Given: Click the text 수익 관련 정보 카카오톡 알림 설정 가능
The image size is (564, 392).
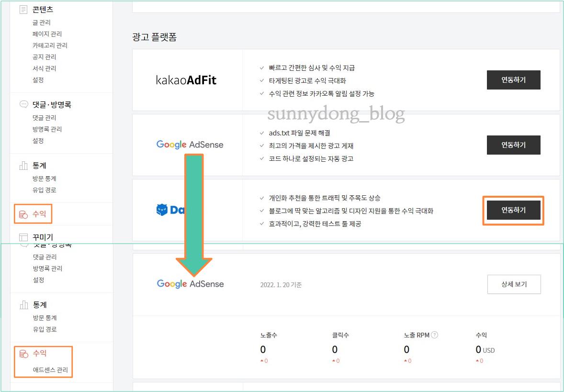Looking at the screenshot, I should pyautogui.click(x=322, y=93).
